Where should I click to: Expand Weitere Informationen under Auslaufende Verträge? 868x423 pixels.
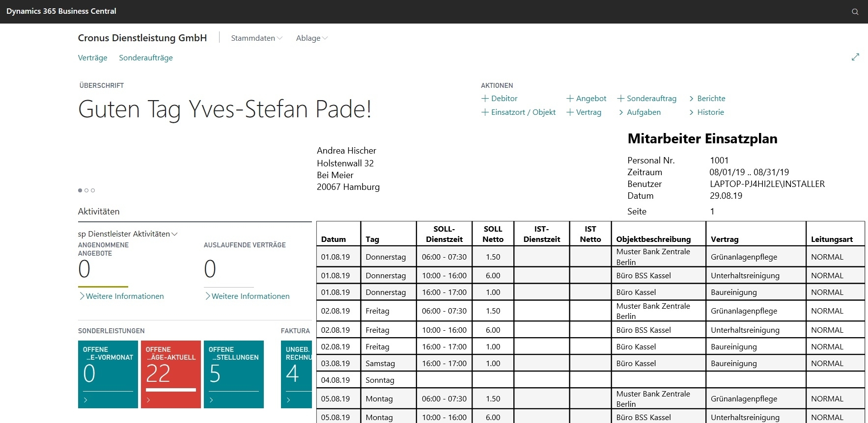click(247, 296)
